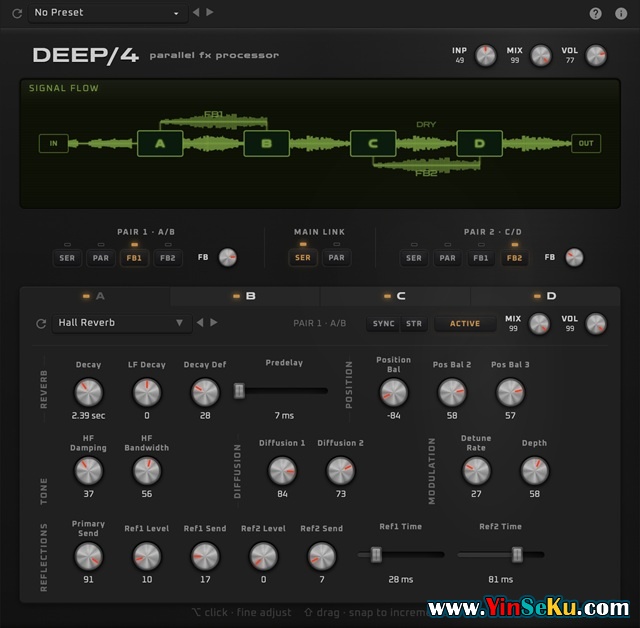
Task: Click the Predelay slider handle
Action: (239, 390)
